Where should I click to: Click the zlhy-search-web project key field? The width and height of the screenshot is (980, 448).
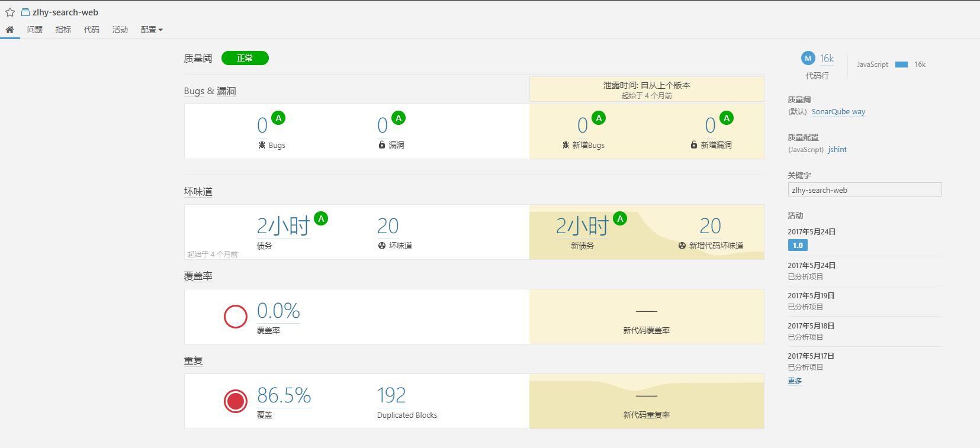coord(864,190)
